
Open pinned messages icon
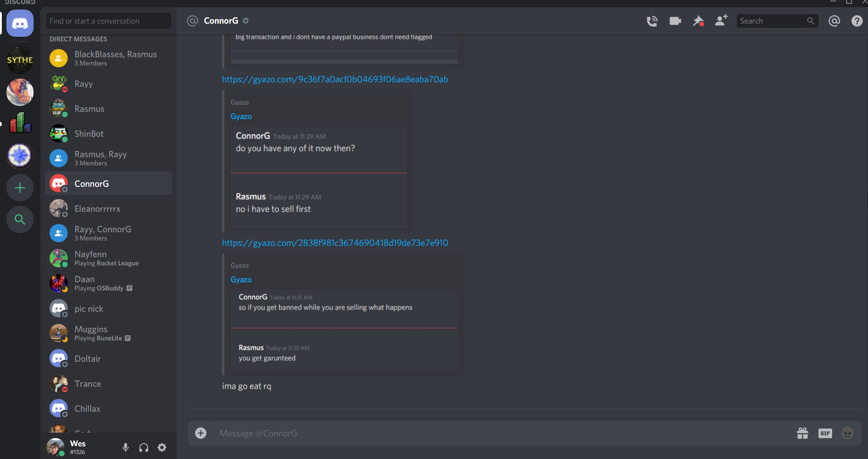[698, 21]
